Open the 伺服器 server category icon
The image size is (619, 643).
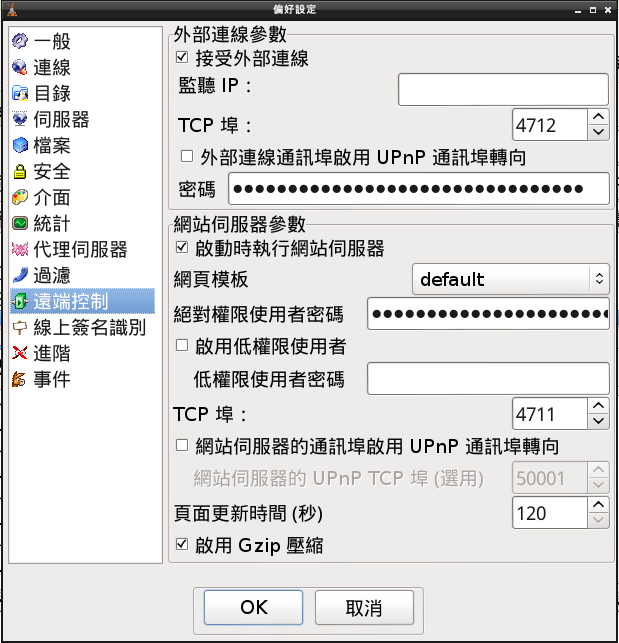tap(19, 119)
